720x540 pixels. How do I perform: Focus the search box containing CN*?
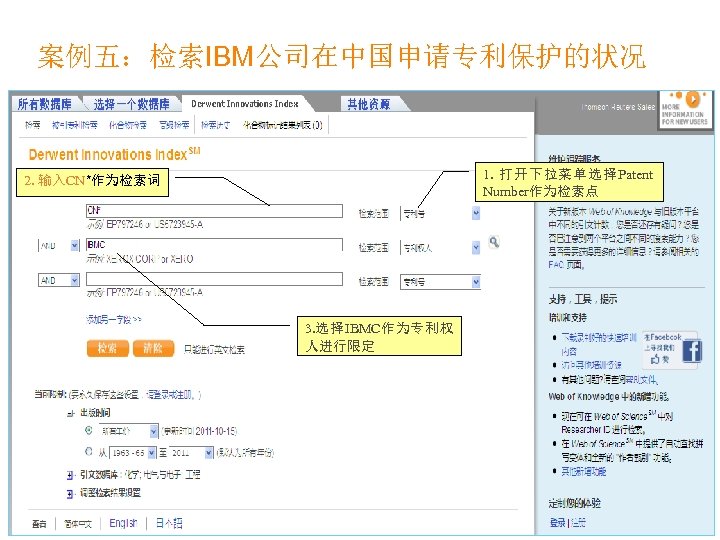[214, 211]
